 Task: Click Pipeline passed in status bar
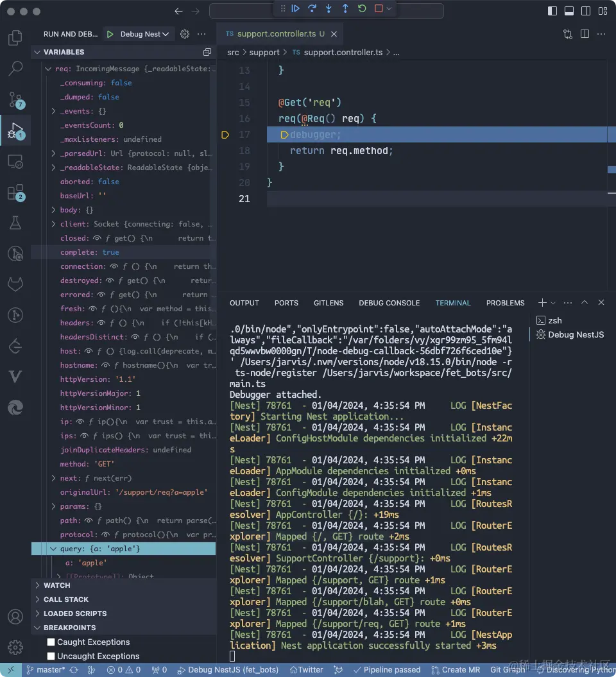coord(387,670)
